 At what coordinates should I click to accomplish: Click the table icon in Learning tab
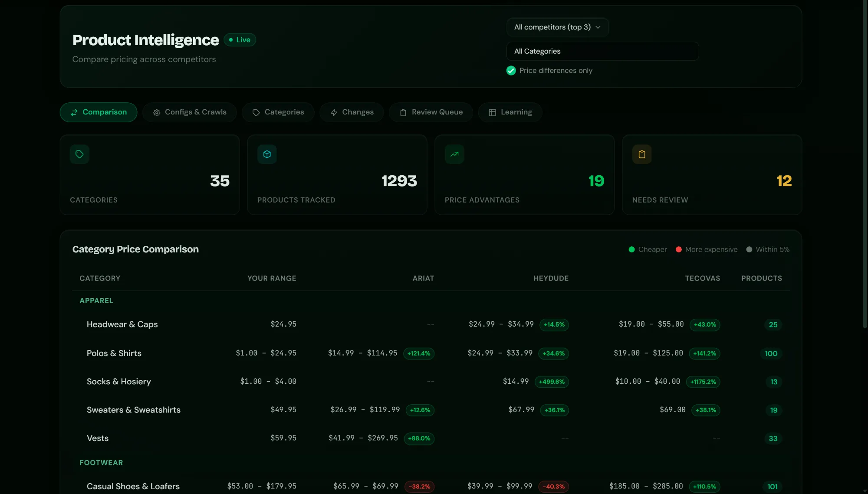[x=492, y=112]
